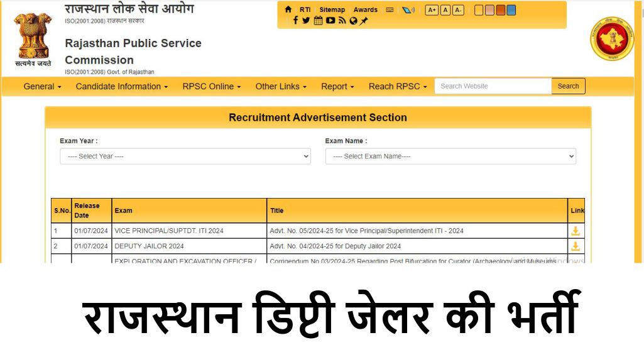Click the pushpin icon
Screen dimensions: 644x362
(364, 21)
